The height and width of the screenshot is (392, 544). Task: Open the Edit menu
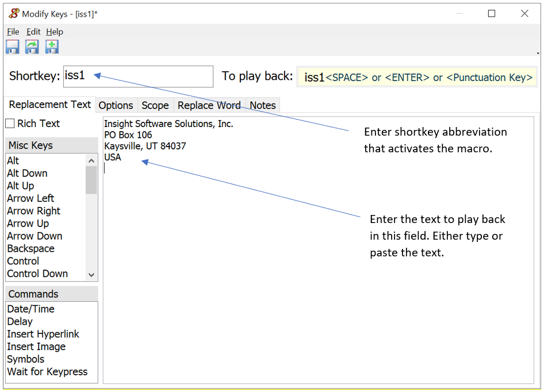tap(33, 32)
